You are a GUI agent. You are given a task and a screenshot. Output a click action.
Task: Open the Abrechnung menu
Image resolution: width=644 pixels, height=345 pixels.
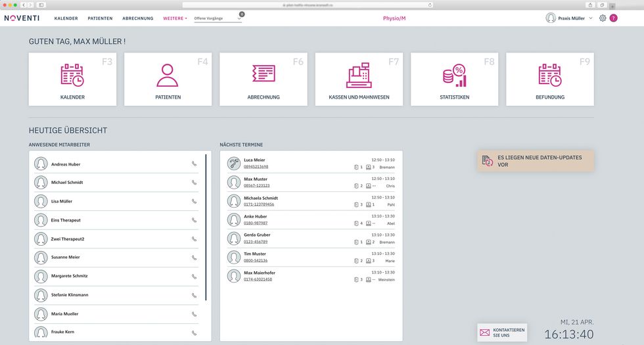[x=137, y=18]
